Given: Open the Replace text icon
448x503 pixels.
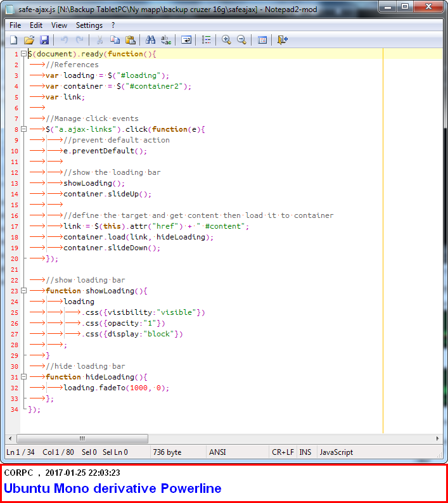Looking at the screenshot, I should (166, 40).
